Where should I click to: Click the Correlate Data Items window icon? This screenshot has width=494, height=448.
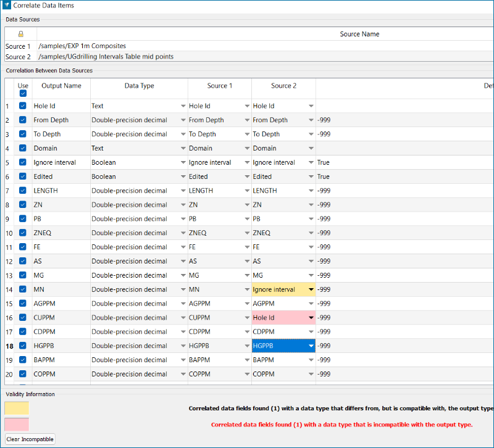pyautogui.click(x=7, y=6)
